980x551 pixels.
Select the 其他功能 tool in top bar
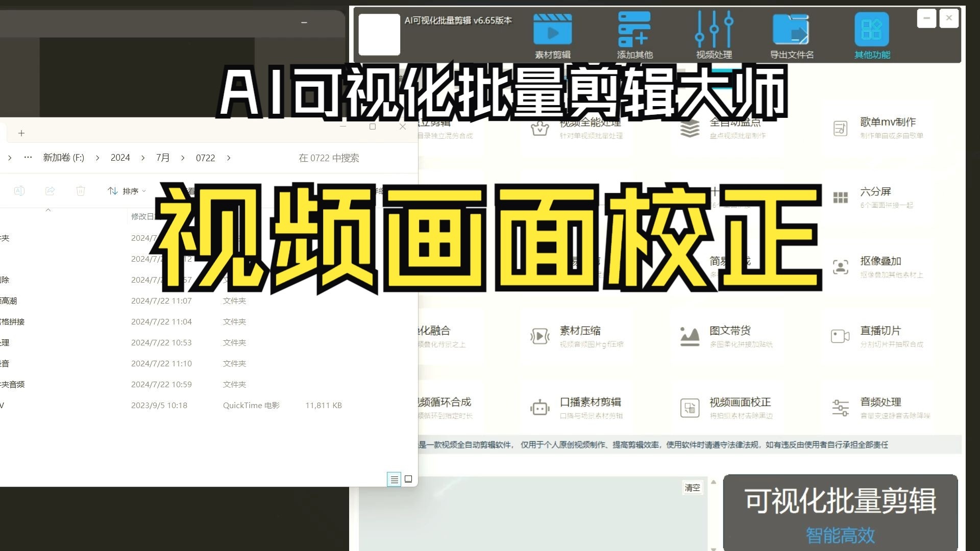click(872, 36)
